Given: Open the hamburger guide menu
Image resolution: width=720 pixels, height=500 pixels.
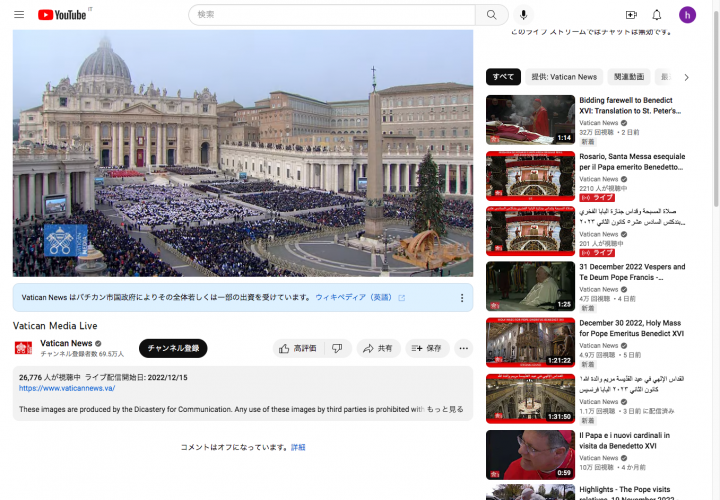Looking at the screenshot, I should point(19,15).
